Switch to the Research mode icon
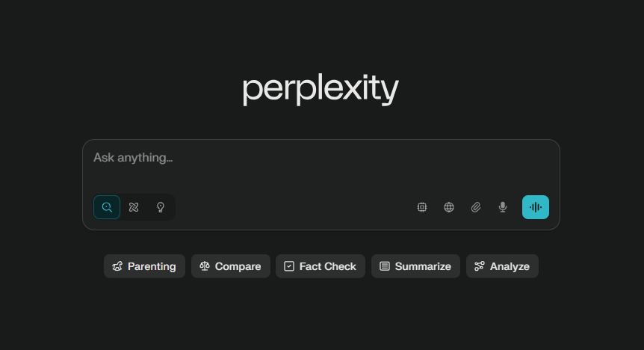 [x=134, y=207]
